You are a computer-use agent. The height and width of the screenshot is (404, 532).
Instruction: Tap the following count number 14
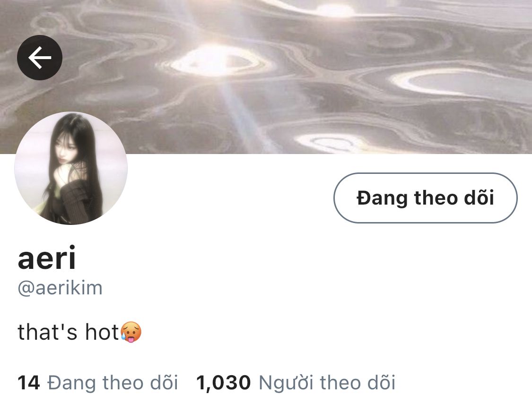(x=29, y=383)
